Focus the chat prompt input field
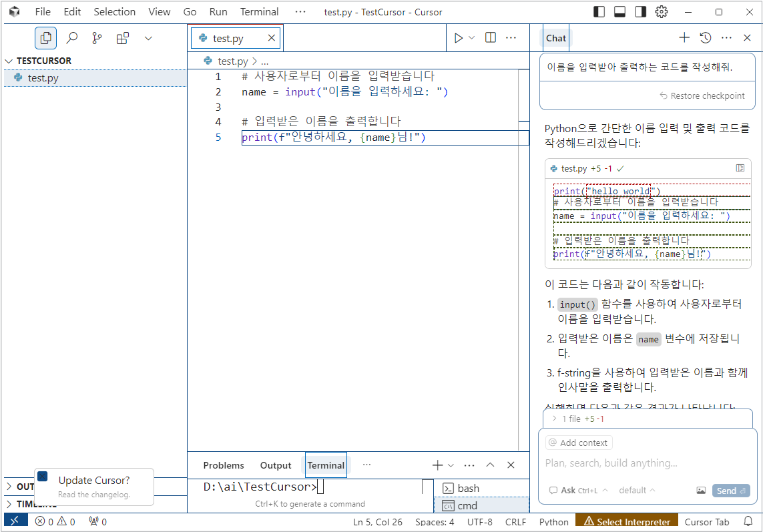The image size is (763, 532). coord(648,463)
